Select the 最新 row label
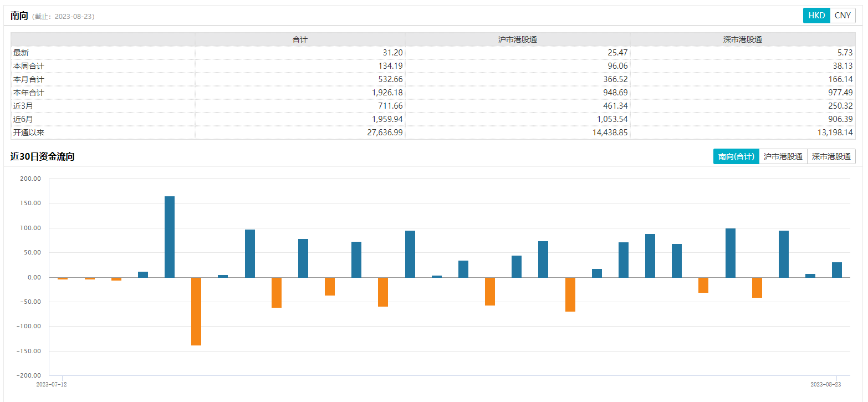868x402 pixels. pyautogui.click(x=21, y=53)
